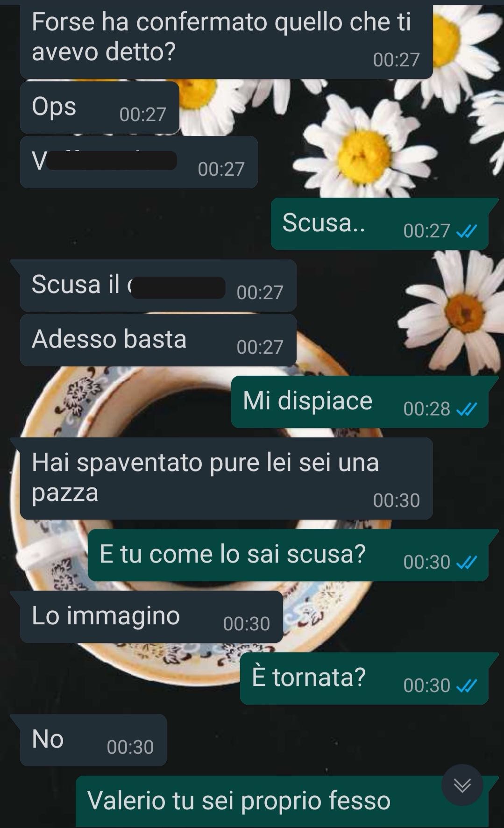This screenshot has height=828, width=504.
Task: Tap read checkmarks on 'Scusa..' message
Action: tap(466, 231)
